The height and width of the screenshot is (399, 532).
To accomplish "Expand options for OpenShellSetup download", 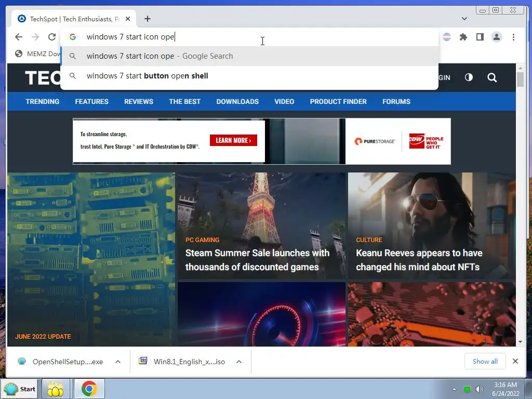I will pyautogui.click(x=118, y=362).
